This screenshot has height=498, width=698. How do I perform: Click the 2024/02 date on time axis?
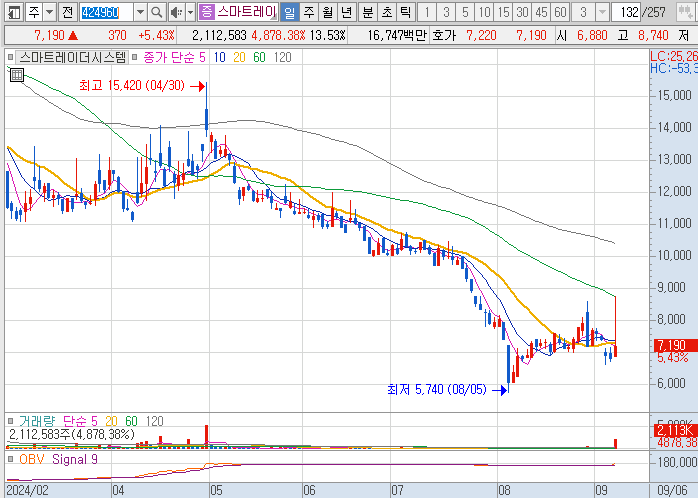[28, 490]
